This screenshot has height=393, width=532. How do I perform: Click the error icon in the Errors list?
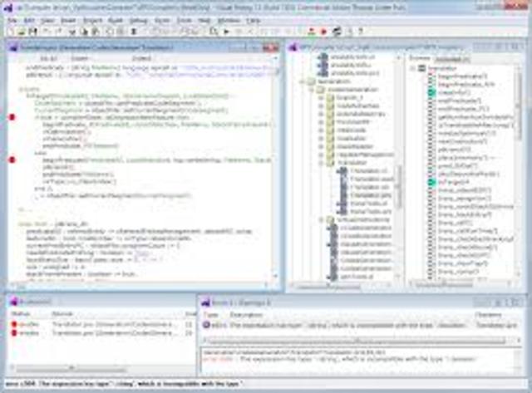(206, 325)
